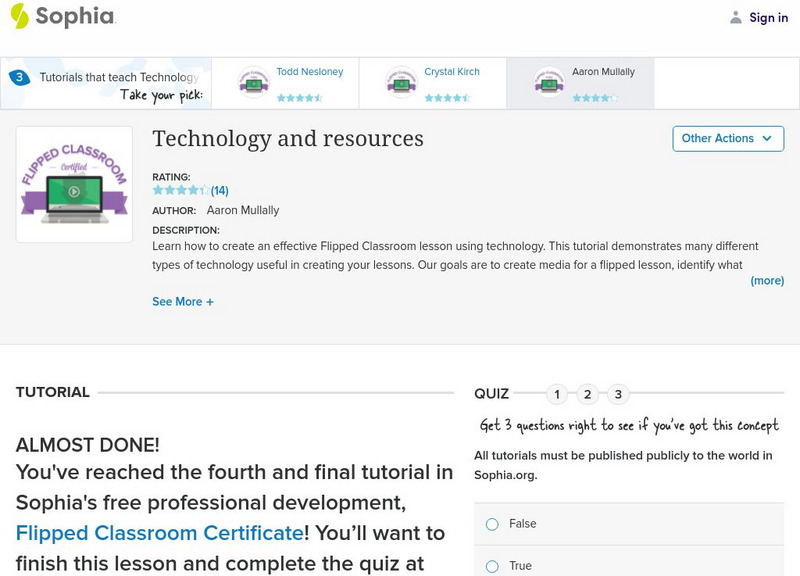The image size is (800, 576).
Task: Expand details with See More +
Action: pyautogui.click(x=183, y=302)
